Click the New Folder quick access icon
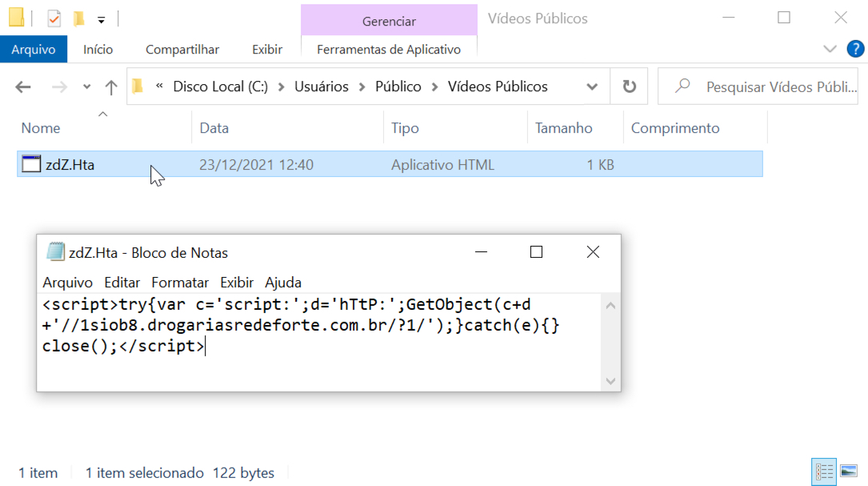This screenshot has height=486, width=868. [78, 19]
